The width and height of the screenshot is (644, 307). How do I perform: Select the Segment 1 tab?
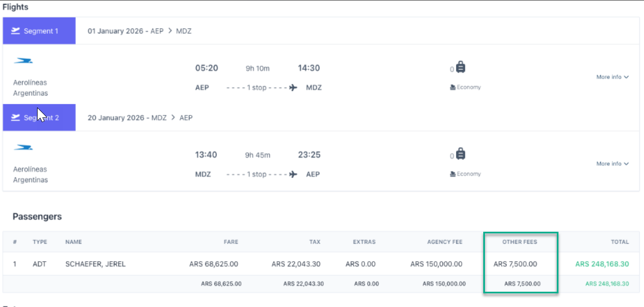click(x=39, y=31)
